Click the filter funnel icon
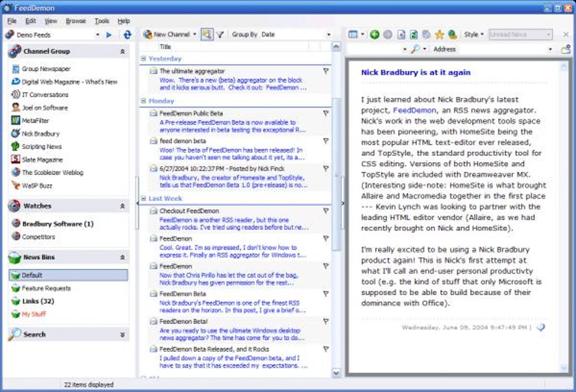 tap(220, 34)
